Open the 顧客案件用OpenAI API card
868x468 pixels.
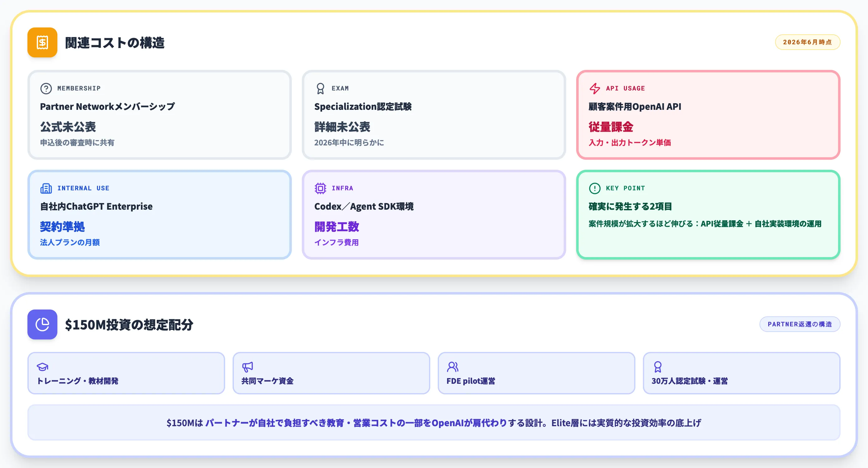(708, 115)
